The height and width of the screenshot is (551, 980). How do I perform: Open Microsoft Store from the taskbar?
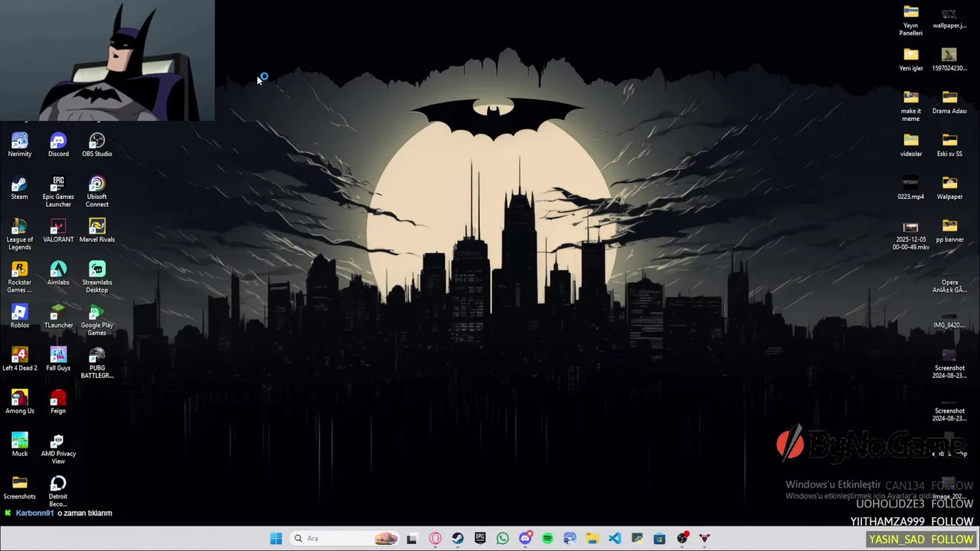pyautogui.click(x=659, y=539)
